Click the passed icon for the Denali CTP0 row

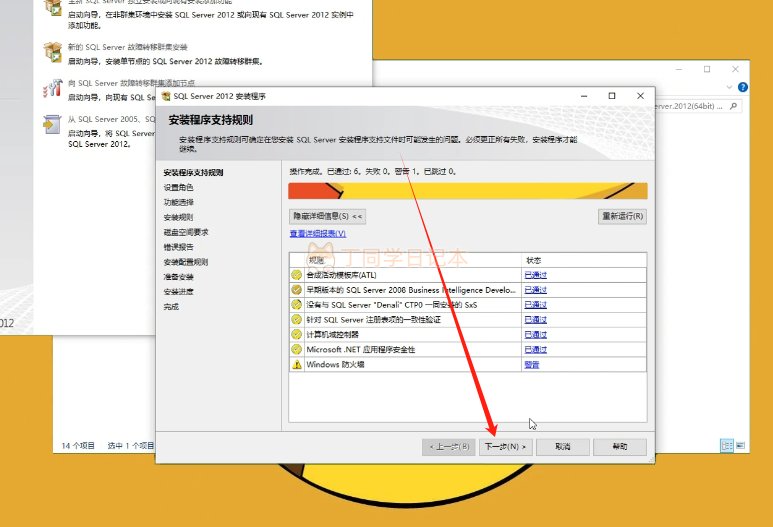[x=296, y=305]
